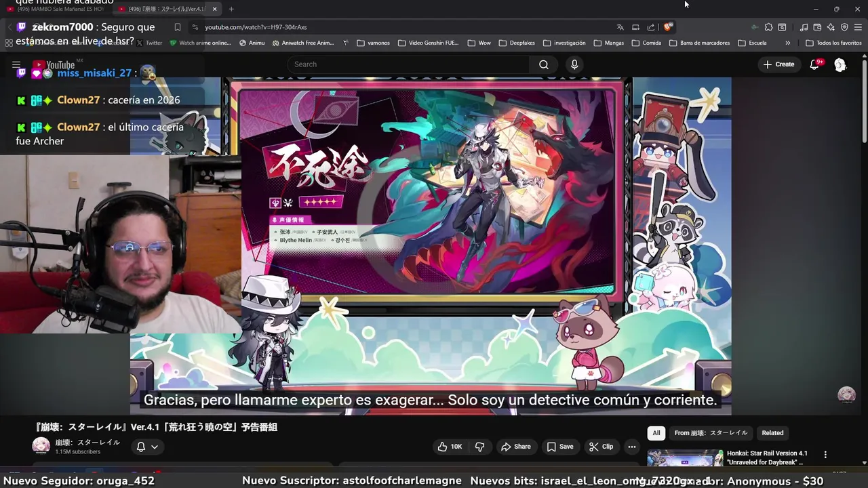
Task: Open the Todos los favoritos folder
Action: pos(833,43)
